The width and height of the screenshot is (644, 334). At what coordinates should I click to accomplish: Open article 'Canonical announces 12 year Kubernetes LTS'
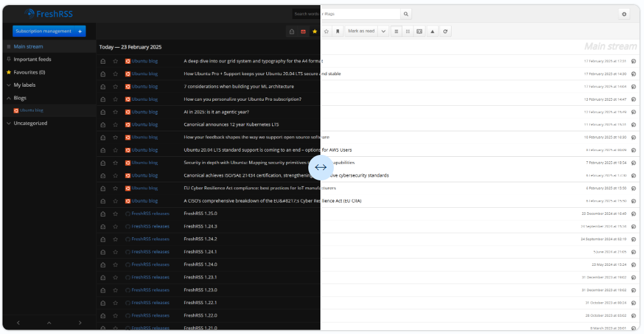(231, 125)
